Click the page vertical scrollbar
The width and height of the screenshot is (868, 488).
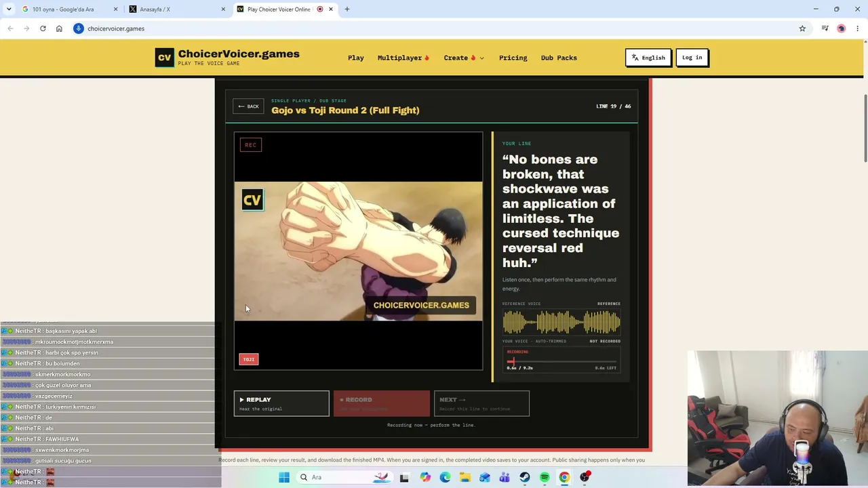(x=865, y=129)
